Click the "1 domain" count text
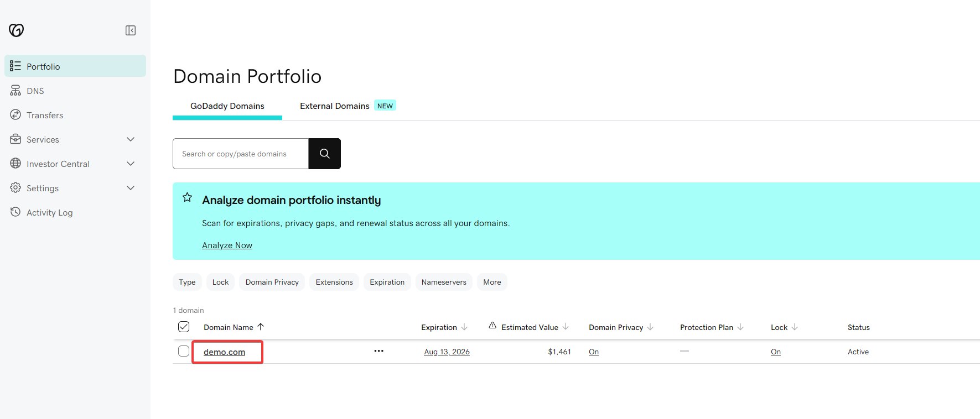The height and width of the screenshot is (419, 980). click(189, 310)
